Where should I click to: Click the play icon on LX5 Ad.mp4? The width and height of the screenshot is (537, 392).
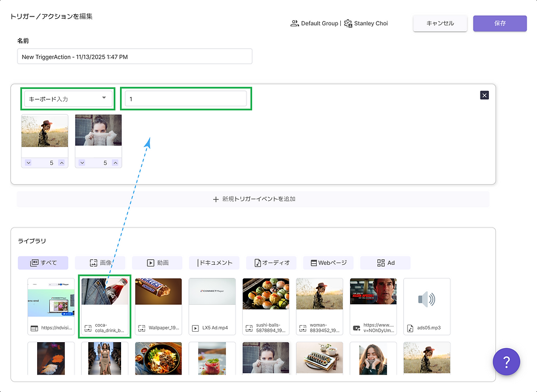click(x=195, y=328)
